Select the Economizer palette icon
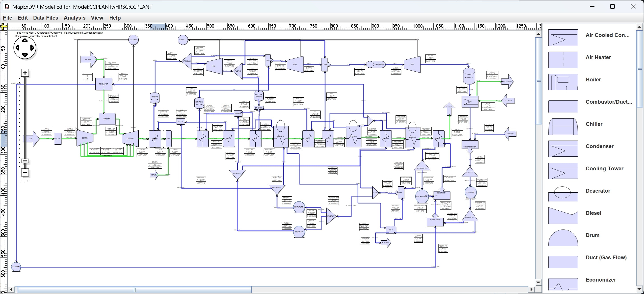The image size is (644, 294). click(x=563, y=284)
